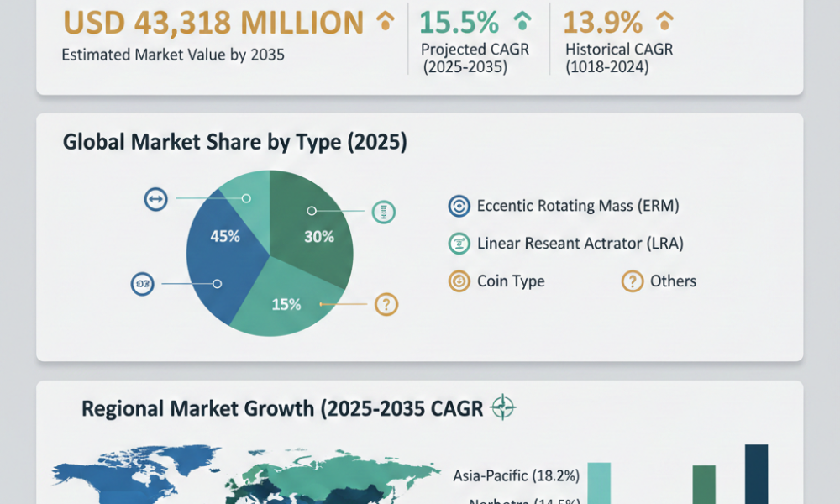Viewport: 840px width, 504px height.
Task: Click 'Regional Market Growth (2025-2035 CAGR' heading
Action: coord(282,409)
